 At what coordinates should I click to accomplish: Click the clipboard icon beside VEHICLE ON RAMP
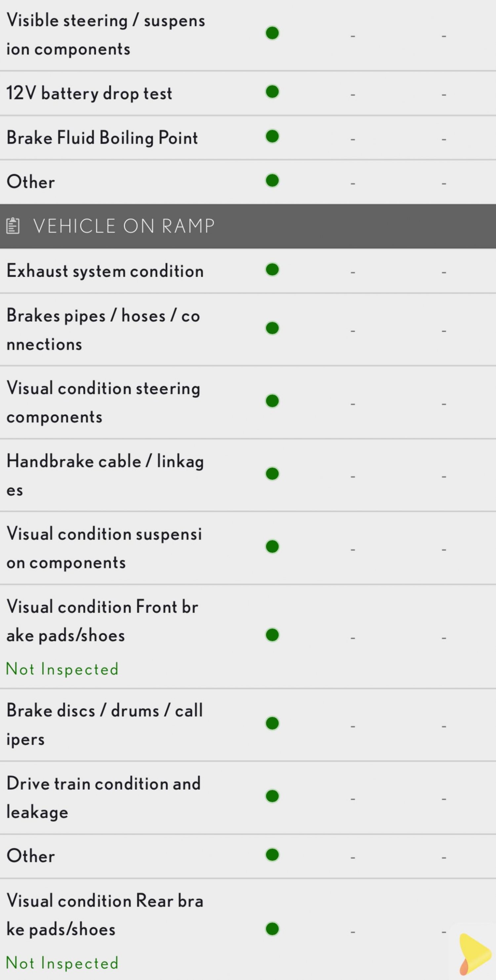pyautogui.click(x=13, y=225)
